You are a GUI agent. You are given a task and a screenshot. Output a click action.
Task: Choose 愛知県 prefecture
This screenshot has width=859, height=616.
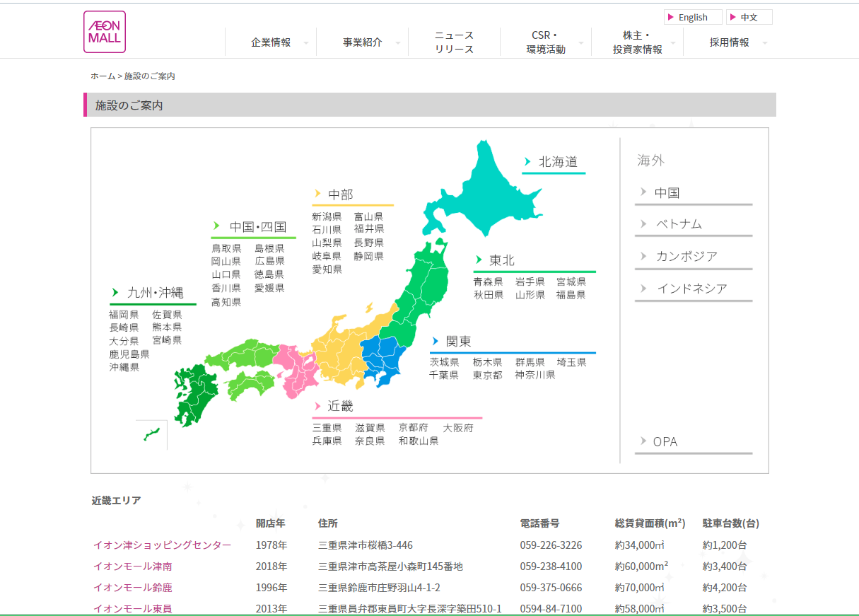[x=327, y=269]
